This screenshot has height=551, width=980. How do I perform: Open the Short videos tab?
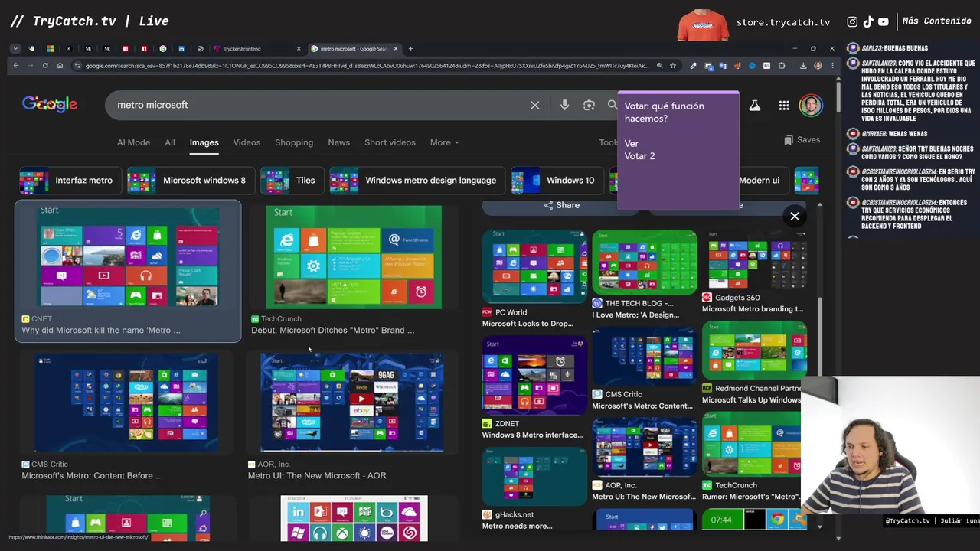tap(390, 142)
